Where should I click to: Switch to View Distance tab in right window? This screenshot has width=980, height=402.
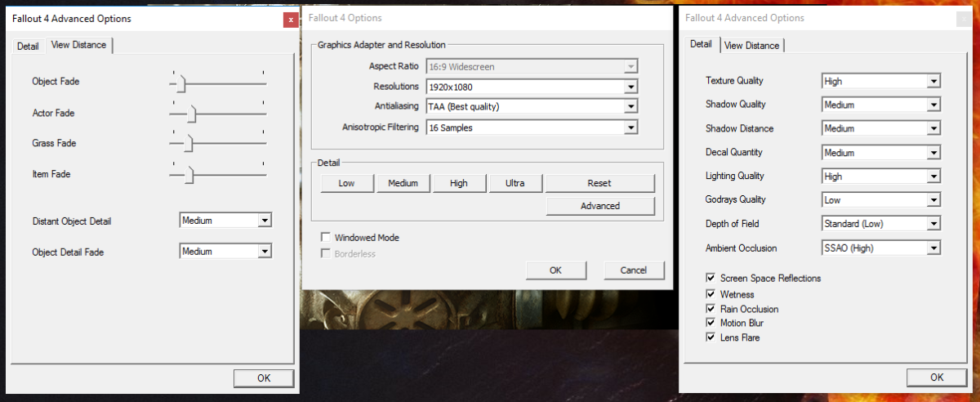tap(751, 46)
